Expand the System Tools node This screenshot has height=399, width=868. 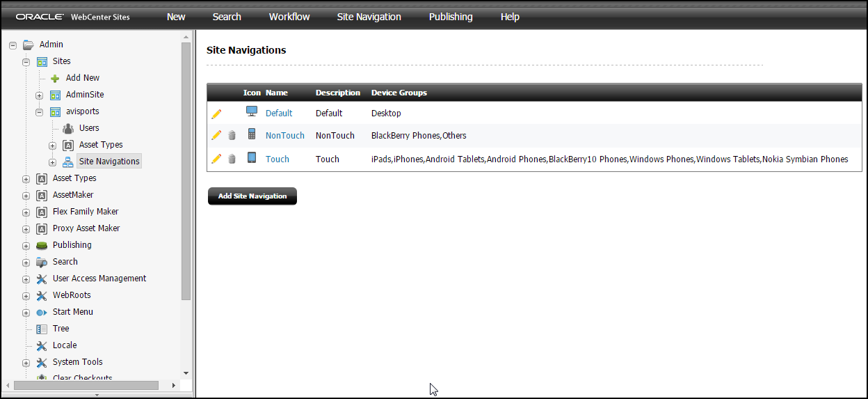point(26,363)
